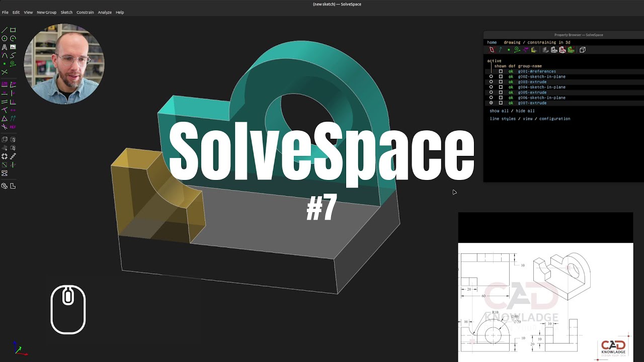Viewport: 644px width, 362px height.
Task: Select the Bezier Cubic Spline tool
Action: pyautogui.click(x=13, y=55)
